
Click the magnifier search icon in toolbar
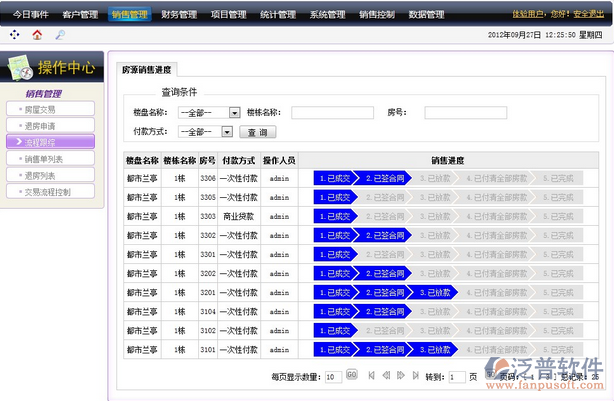pos(60,34)
